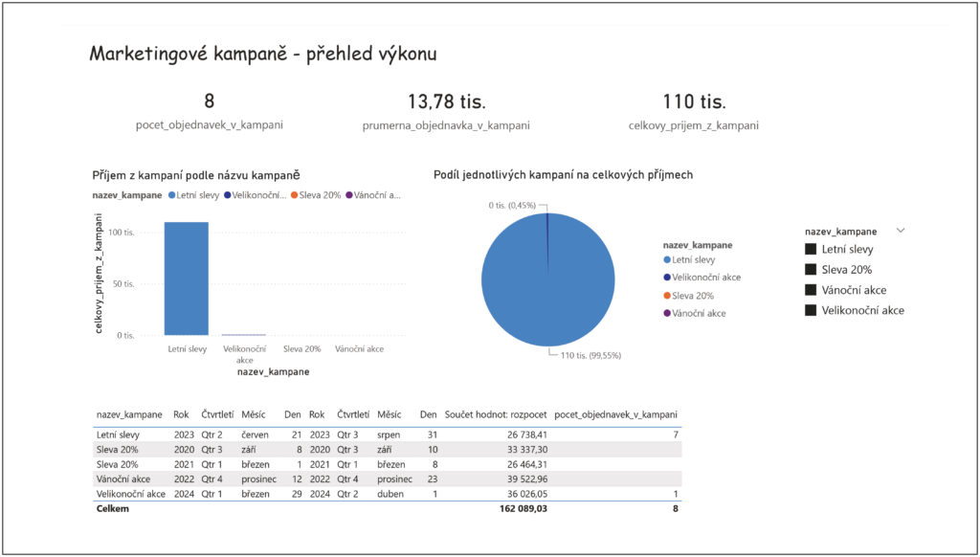Check the Letní slevy slicer checkbox
Screen dimensions: 980x557
[811, 250]
